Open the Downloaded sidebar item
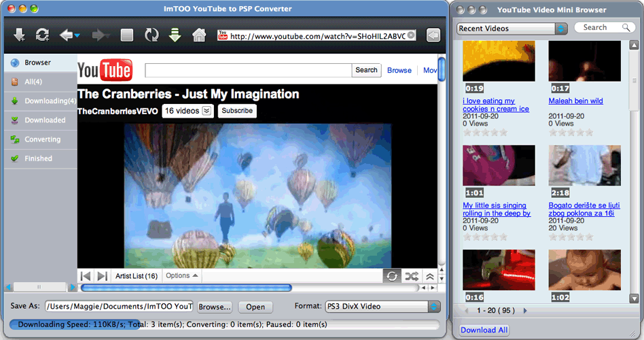Image resolution: width=644 pixels, height=340 pixels. pos(41,120)
